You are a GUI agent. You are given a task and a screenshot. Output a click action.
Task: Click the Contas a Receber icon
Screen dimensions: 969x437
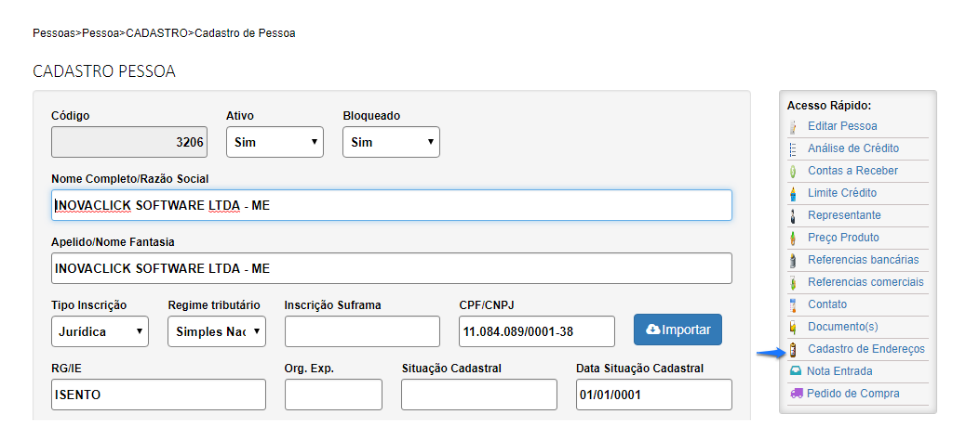coord(793,171)
